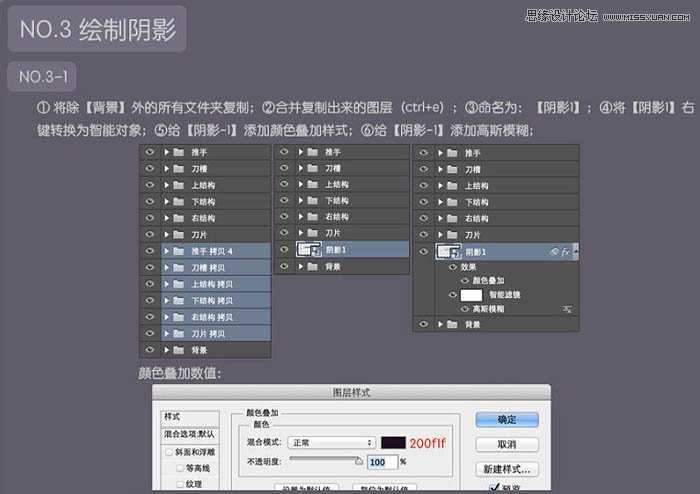Viewport: 700px width, 494px height.
Task: Click folder icon of 刀片 拷贝 group
Action: pos(179,334)
